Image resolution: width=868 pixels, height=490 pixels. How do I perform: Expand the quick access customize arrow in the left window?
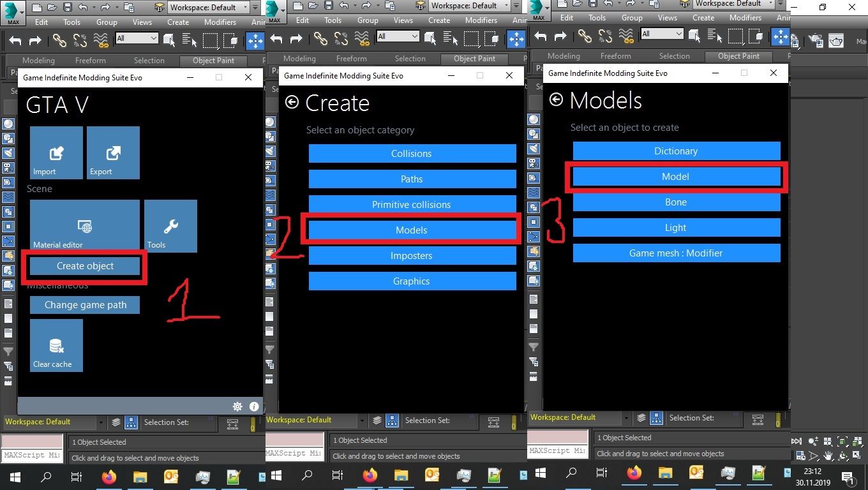tap(255, 8)
